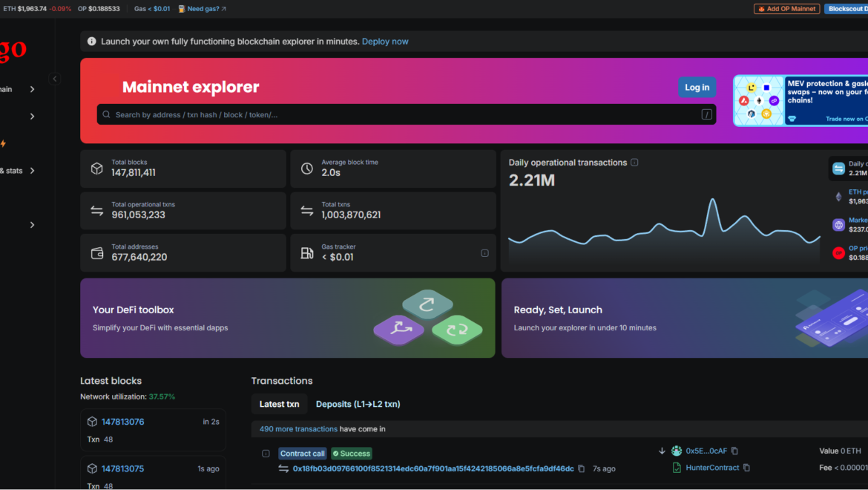Click the Total blocks cube icon
Image resolution: width=868 pixels, height=490 pixels.
[x=97, y=169]
